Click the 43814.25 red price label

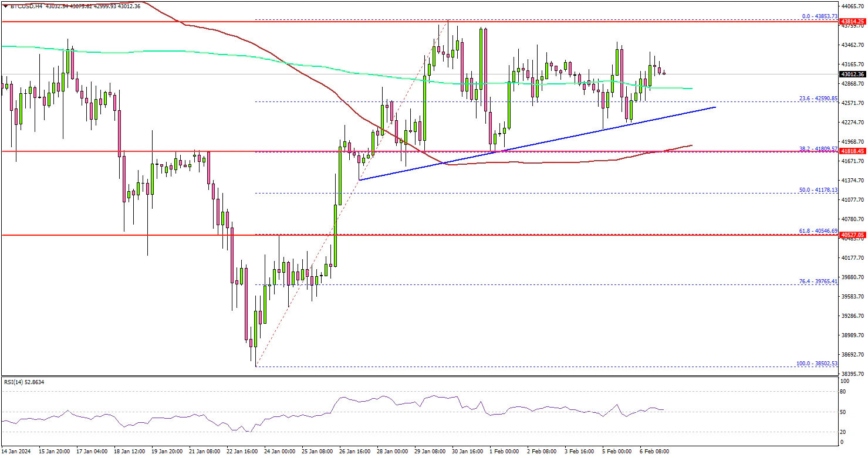853,22
